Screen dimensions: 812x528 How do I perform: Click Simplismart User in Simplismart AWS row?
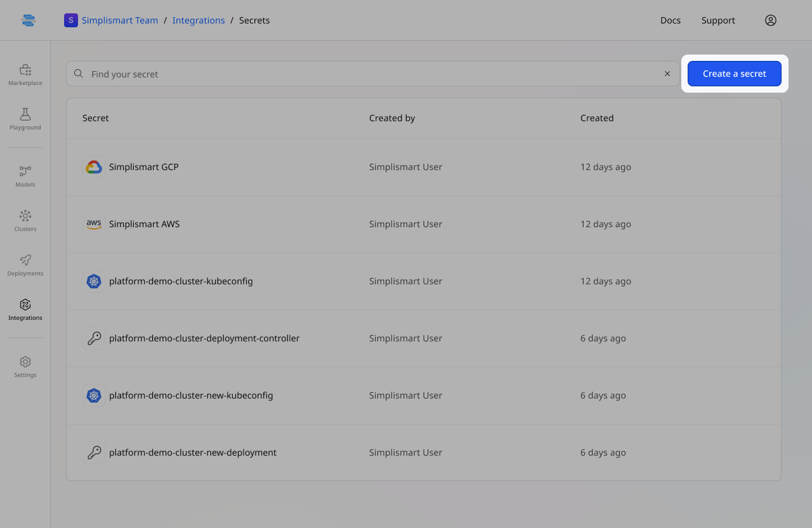406,224
